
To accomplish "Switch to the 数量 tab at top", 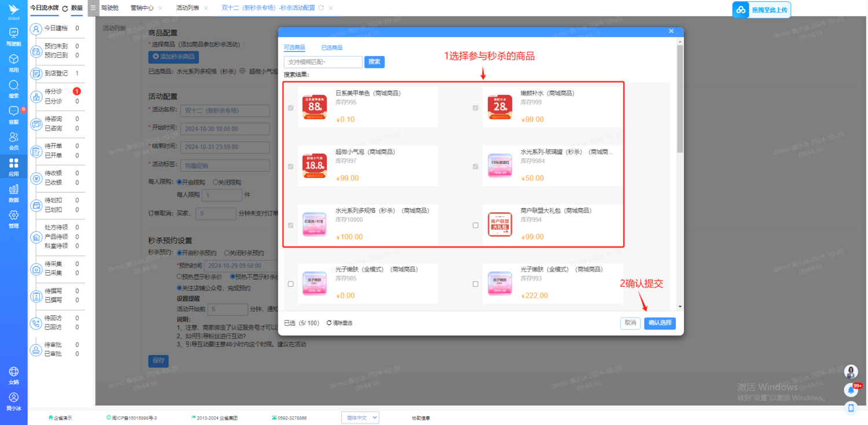I will (78, 9).
